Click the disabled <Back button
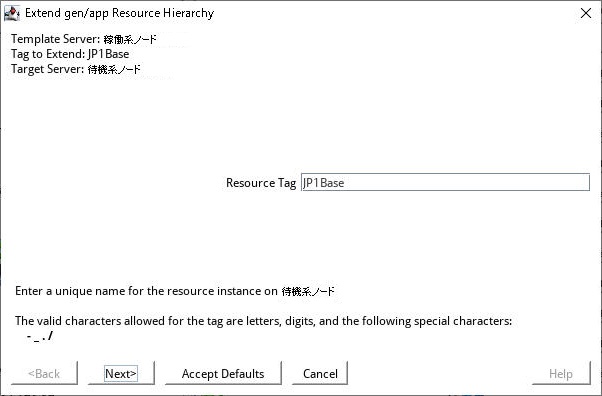Viewport: 602px width, 396px height. tap(44, 373)
